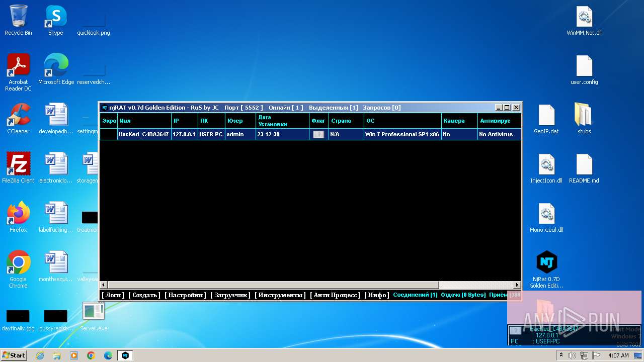
Task: Open the NjRat 0.7D Golden Edition icon
Action: tap(546, 269)
